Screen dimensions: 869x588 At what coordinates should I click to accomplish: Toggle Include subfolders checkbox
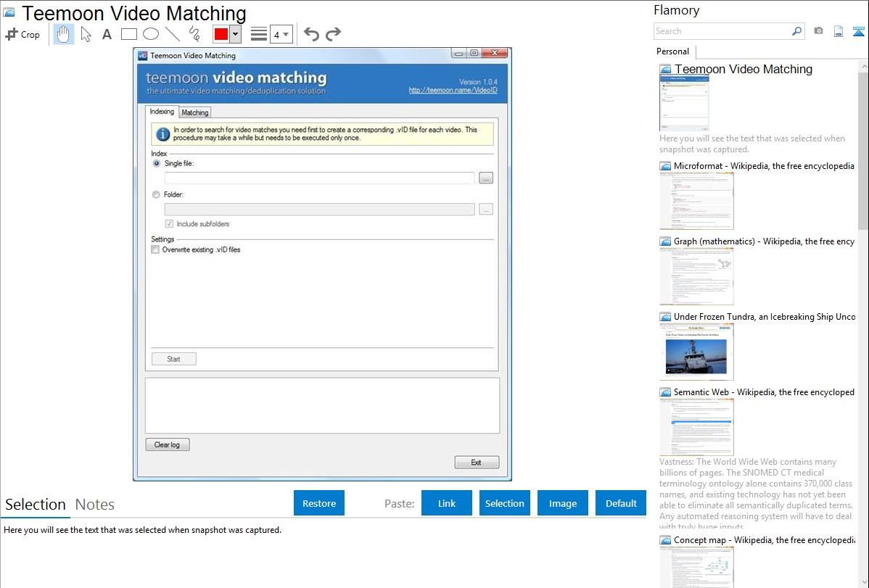(169, 224)
